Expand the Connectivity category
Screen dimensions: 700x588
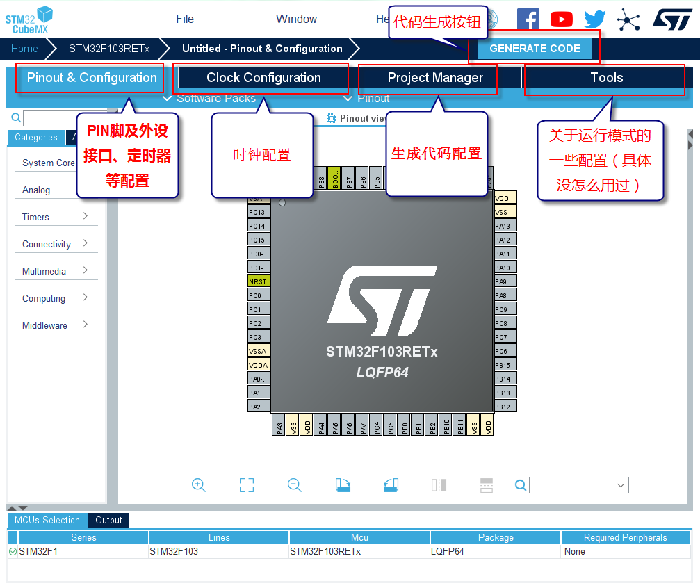(x=56, y=244)
